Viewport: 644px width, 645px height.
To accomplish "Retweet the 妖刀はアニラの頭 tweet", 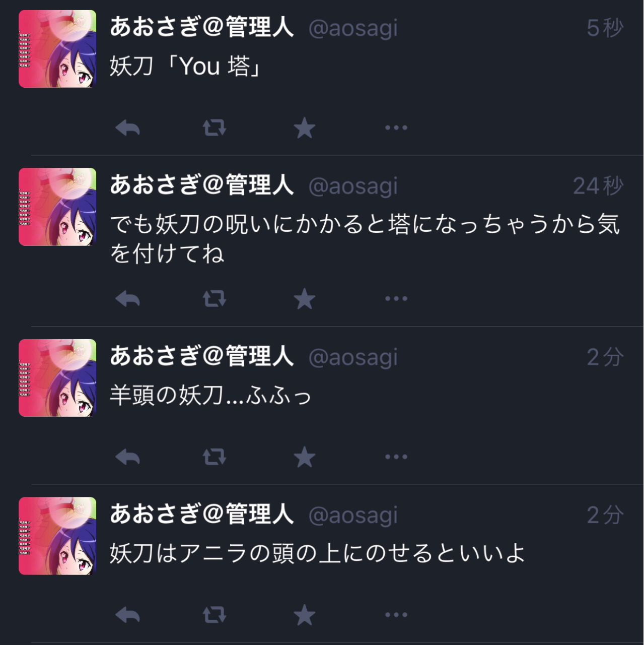I will click(x=214, y=615).
